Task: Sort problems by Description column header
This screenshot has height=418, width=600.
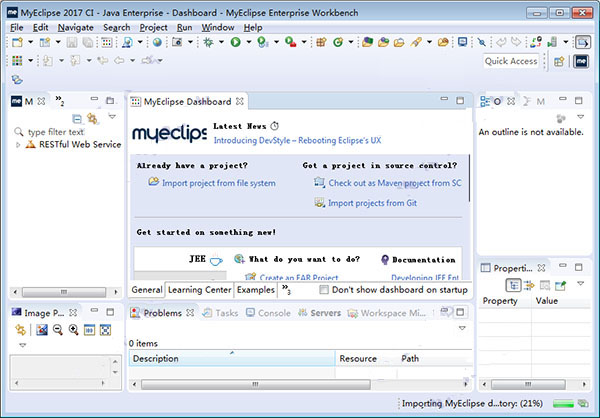Action: click(x=232, y=359)
